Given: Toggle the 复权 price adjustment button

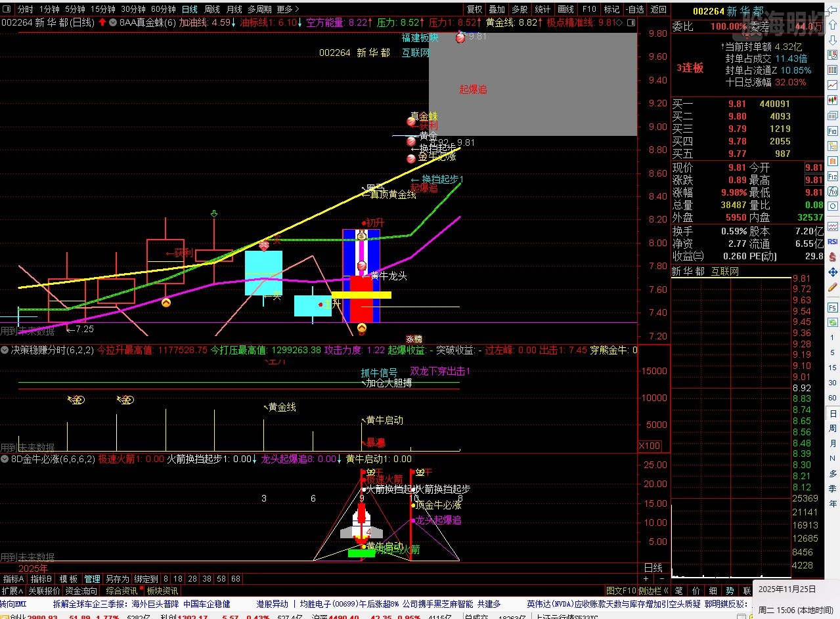Looking at the screenshot, I should (x=474, y=9).
